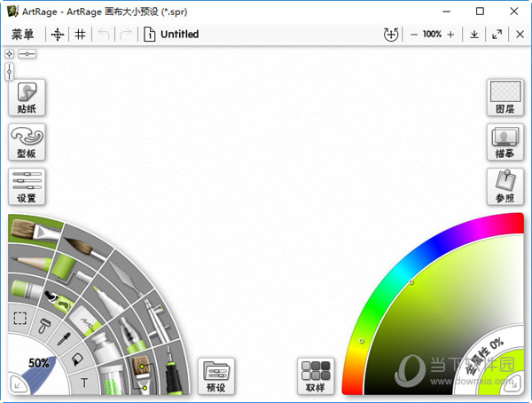This screenshot has width=532, height=403.
Task: Select the gloop pen tool
Action: [x=130, y=336]
